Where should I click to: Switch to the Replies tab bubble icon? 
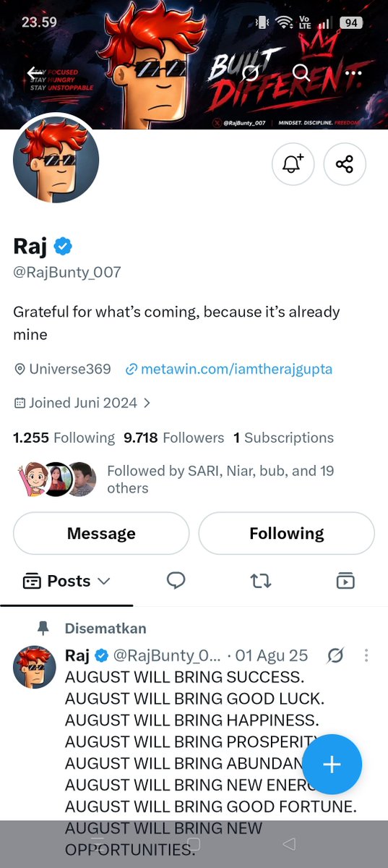coord(176,581)
